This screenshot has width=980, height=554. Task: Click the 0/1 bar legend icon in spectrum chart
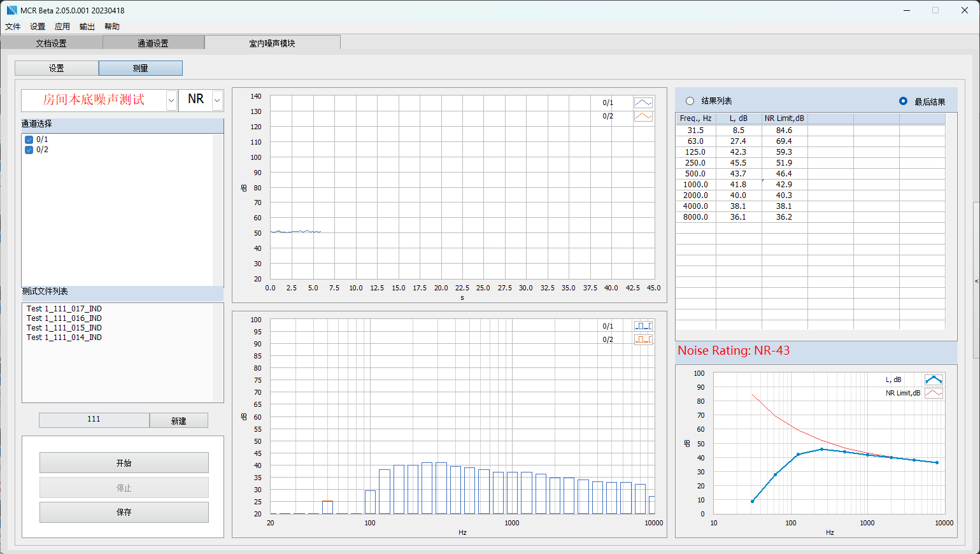click(643, 326)
